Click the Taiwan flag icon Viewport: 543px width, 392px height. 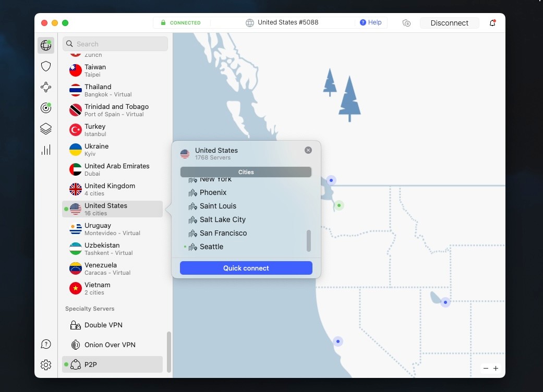pos(76,70)
